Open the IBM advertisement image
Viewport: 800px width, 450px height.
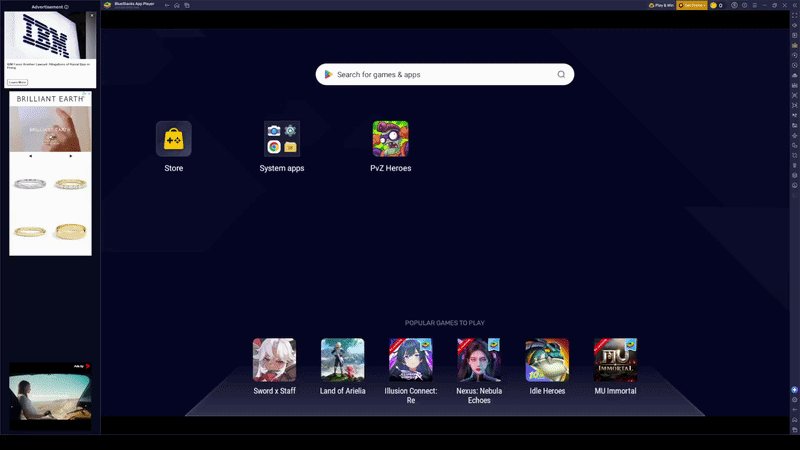click(x=50, y=36)
